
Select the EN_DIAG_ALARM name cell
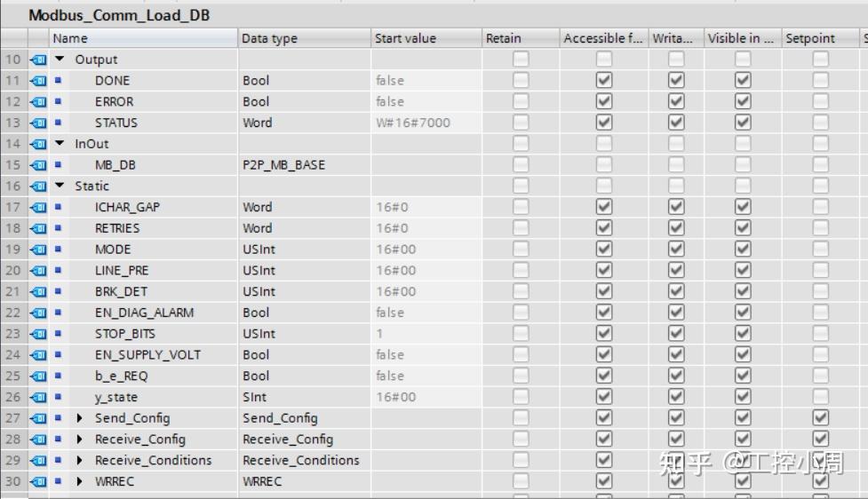(144, 313)
